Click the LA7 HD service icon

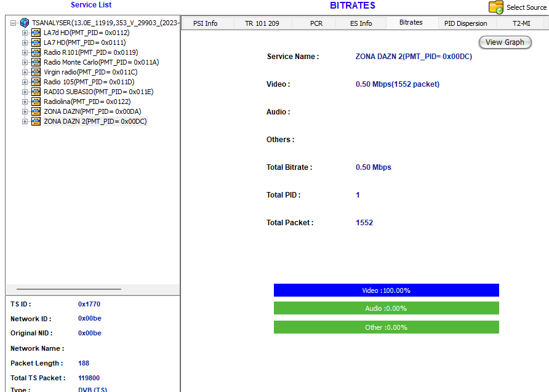(36, 42)
